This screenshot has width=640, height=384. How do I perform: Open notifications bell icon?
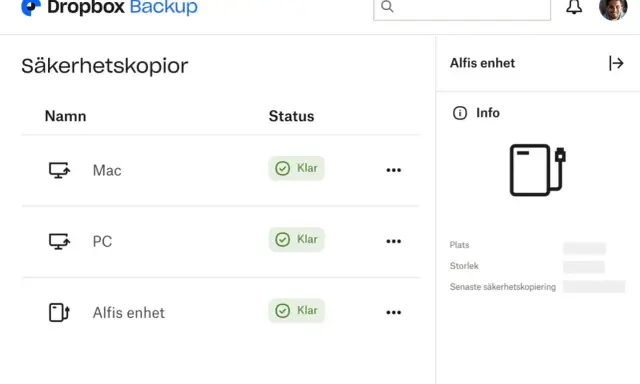pos(574,7)
